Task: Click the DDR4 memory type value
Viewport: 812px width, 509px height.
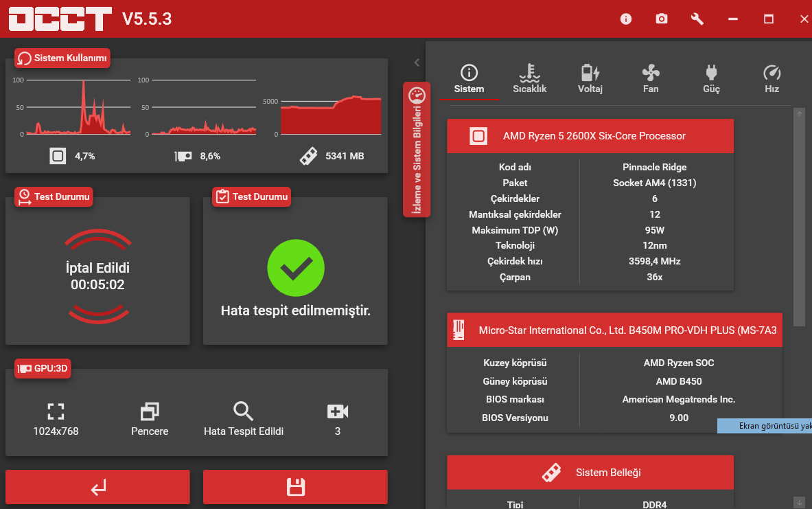Action: pyautogui.click(x=655, y=504)
